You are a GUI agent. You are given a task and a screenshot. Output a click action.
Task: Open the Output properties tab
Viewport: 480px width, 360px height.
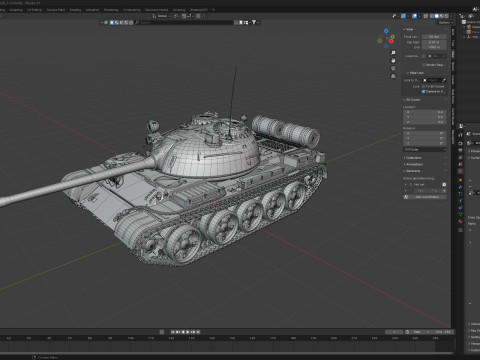(460, 151)
